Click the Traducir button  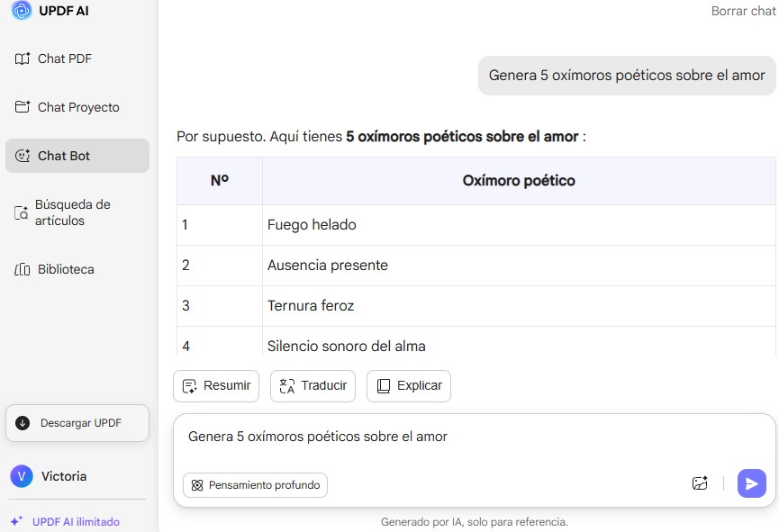coord(313,386)
